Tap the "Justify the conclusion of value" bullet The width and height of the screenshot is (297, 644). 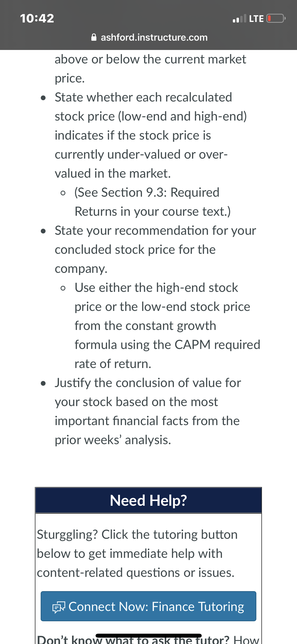[148, 411]
